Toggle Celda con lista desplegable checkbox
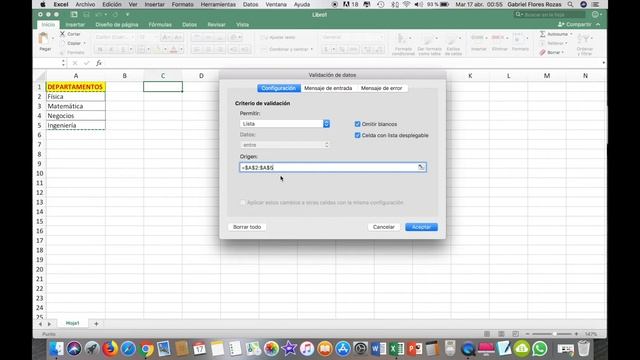 pyautogui.click(x=358, y=136)
